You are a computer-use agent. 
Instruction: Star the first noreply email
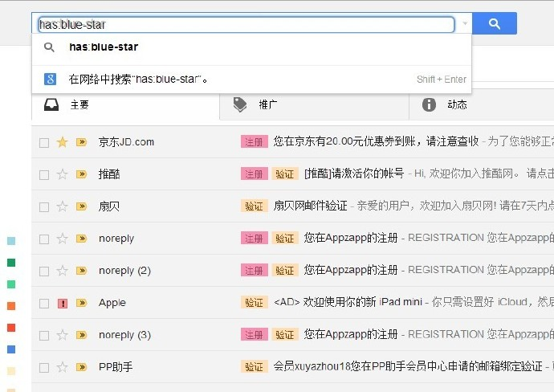click(x=62, y=239)
